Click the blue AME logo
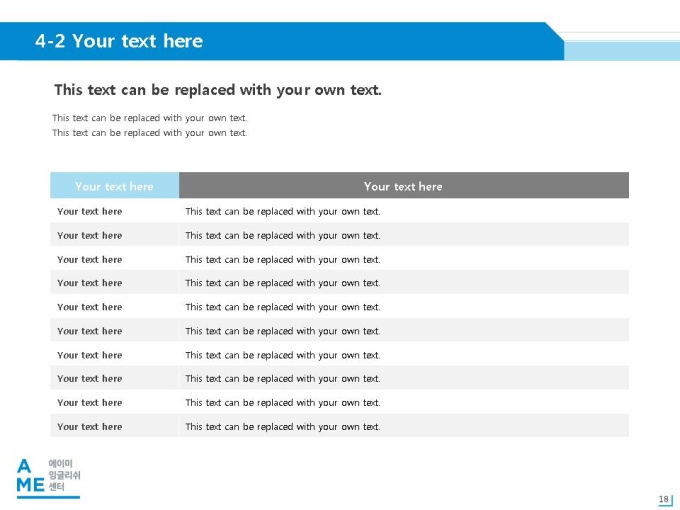Image resolution: width=680 pixels, height=510 pixels. tap(30, 476)
